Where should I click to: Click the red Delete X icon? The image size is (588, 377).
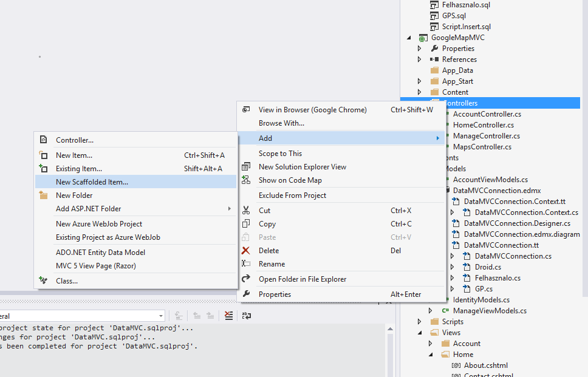tap(246, 250)
